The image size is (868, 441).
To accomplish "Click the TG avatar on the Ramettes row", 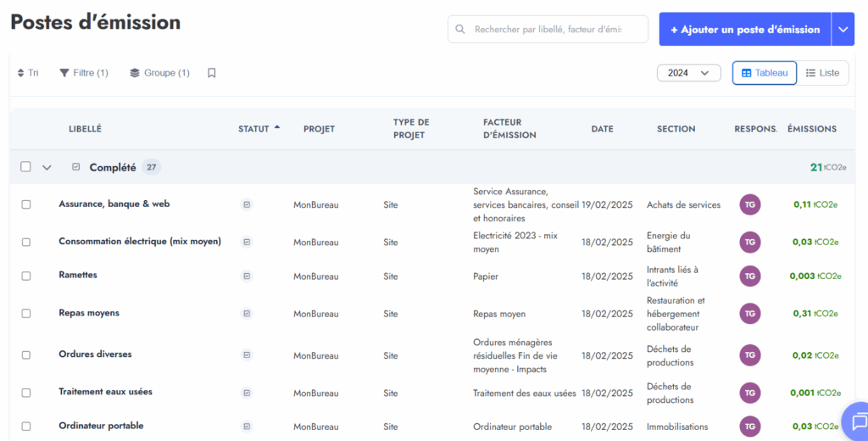I will (x=749, y=276).
